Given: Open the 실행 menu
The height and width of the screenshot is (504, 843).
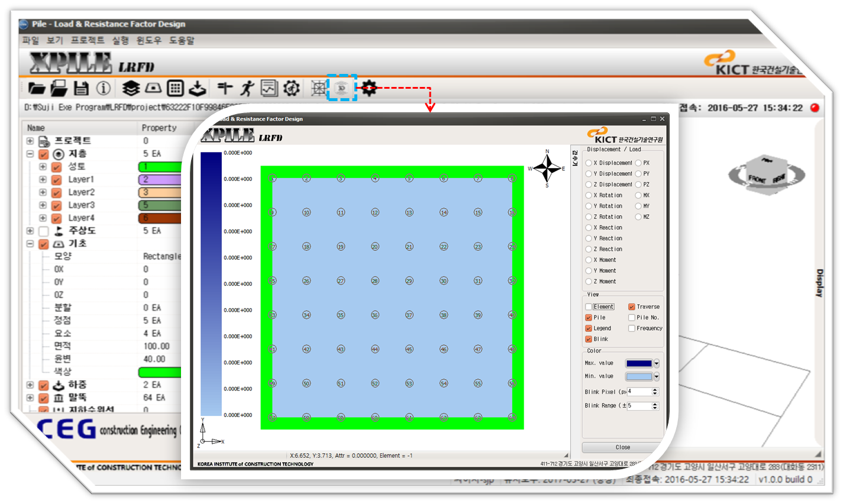Looking at the screenshot, I should 120,40.
